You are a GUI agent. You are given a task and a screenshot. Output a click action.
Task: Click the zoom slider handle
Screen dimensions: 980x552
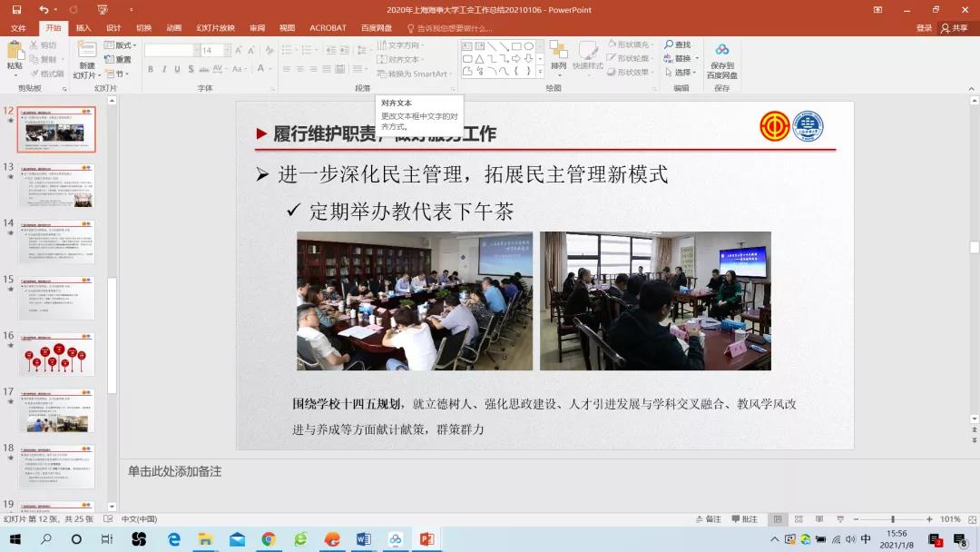click(x=893, y=519)
